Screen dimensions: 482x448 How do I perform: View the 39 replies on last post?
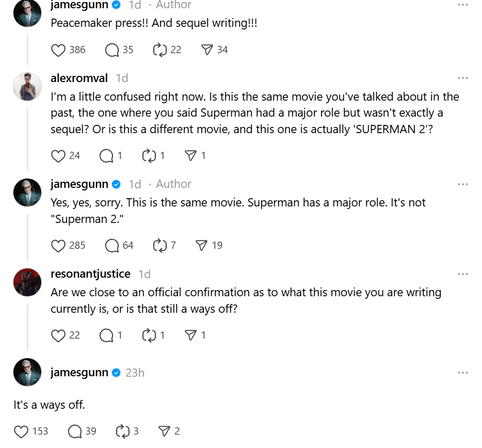click(x=75, y=431)
